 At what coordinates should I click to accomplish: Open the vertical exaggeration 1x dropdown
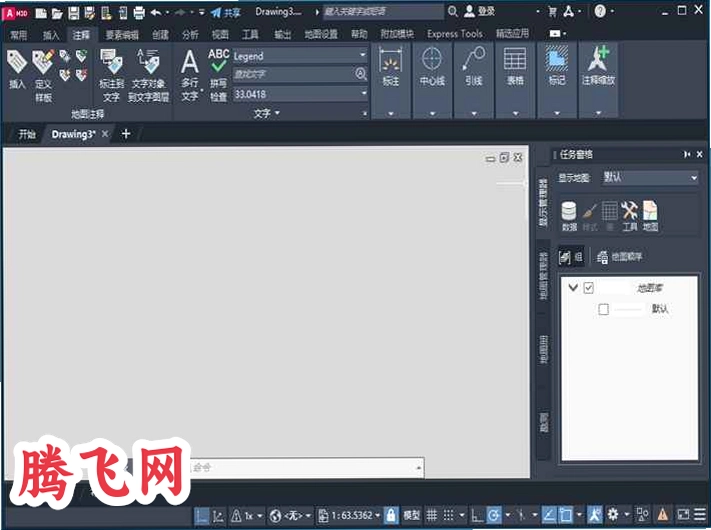[247, 515]
